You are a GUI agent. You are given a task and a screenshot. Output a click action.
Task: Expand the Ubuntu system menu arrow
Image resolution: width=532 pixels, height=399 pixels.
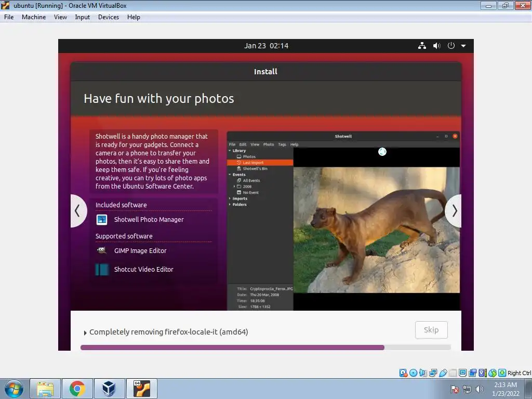pyautogui.click(x=463, y=46)
